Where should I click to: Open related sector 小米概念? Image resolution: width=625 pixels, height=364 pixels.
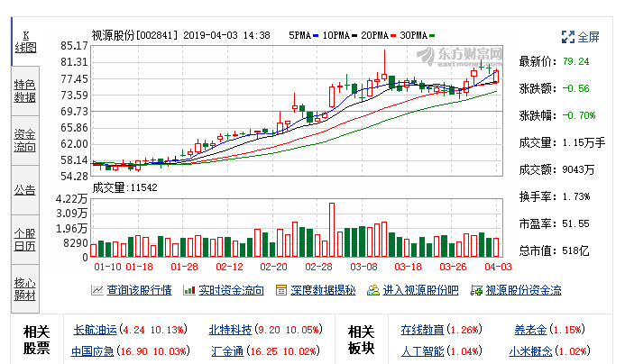530,351
